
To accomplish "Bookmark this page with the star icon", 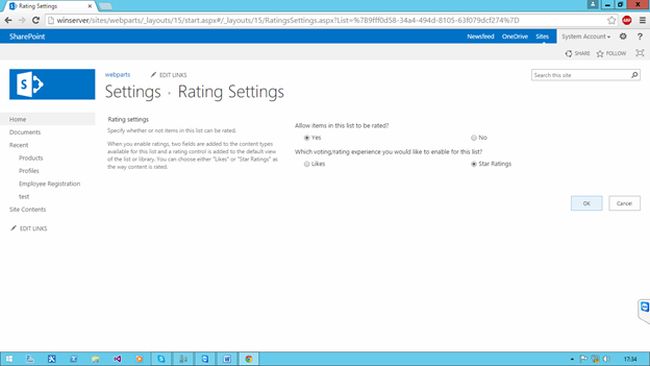I will [x=611, y=20].
